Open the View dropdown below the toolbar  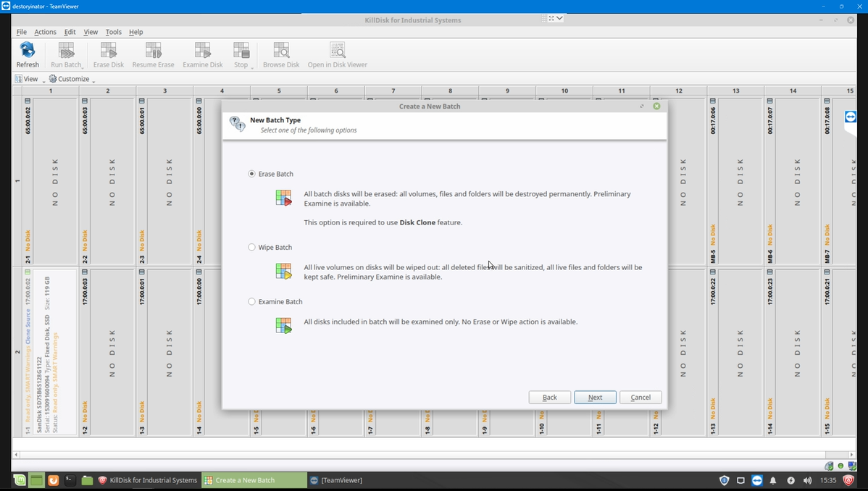30,79
